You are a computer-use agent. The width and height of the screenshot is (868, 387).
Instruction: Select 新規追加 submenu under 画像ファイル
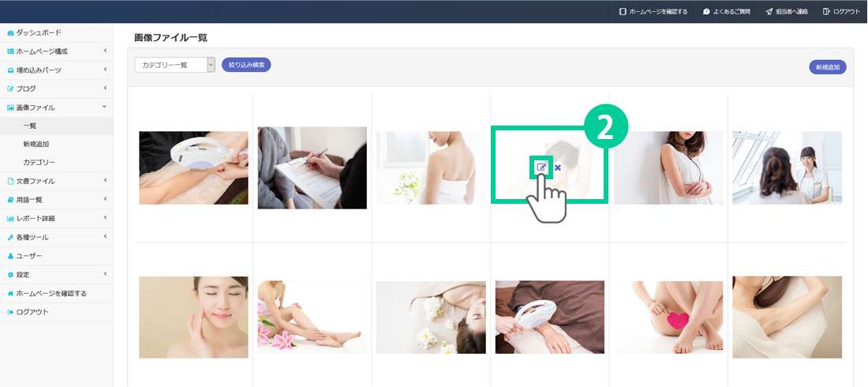(x=36, y=145)
